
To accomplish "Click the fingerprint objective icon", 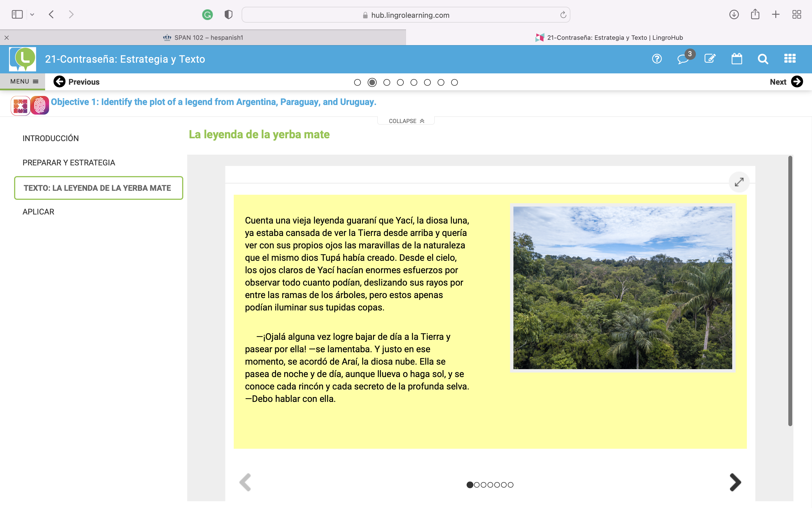I will pyautogui.click(x=40, y=106).
